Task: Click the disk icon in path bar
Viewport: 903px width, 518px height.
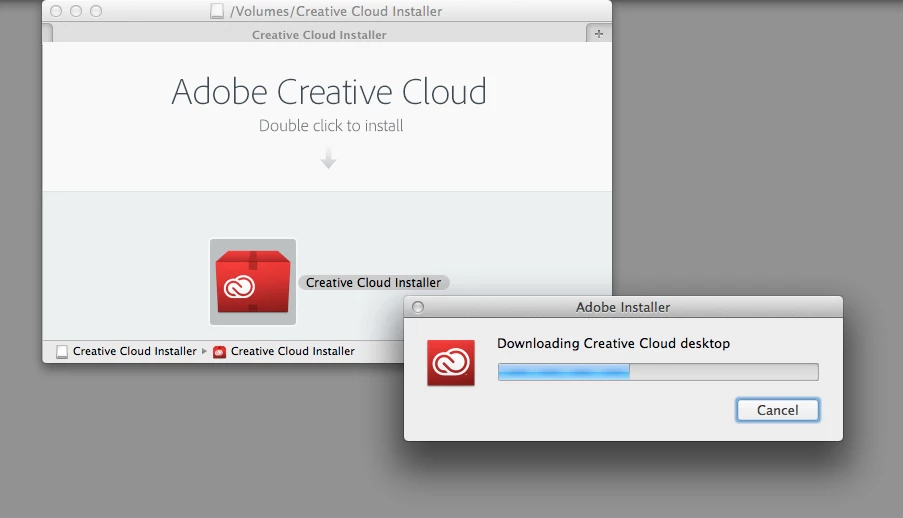Action: [x=62, y=351]
